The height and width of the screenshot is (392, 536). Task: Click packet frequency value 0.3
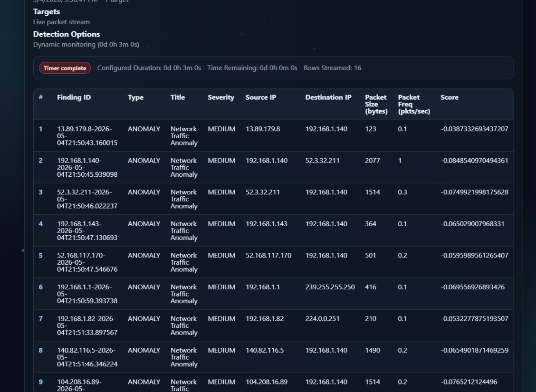(x=402, y=192)
